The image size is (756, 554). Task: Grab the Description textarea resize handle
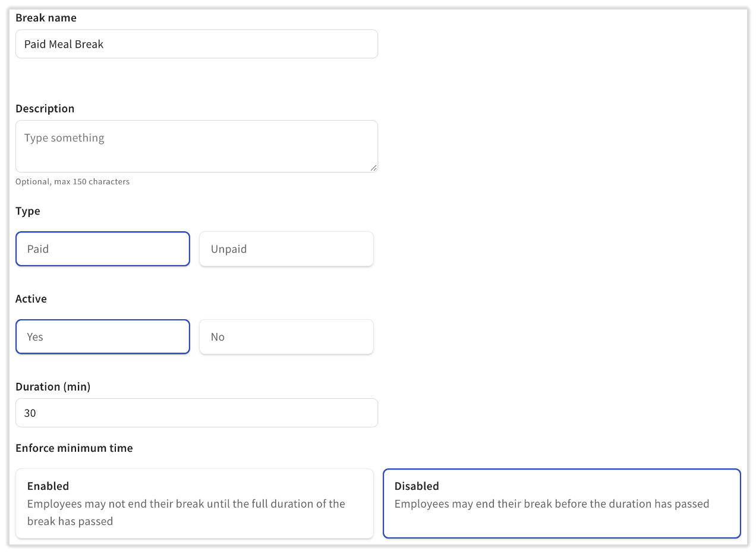click(373, 168)
